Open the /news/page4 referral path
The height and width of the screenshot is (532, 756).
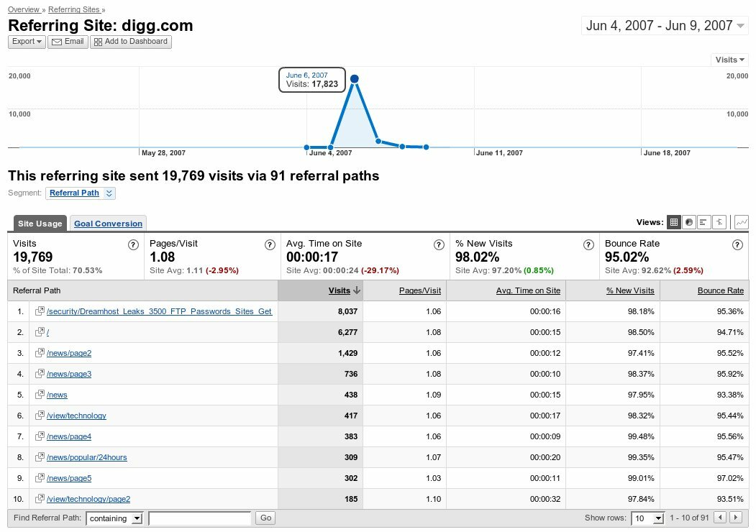(69, 436)
